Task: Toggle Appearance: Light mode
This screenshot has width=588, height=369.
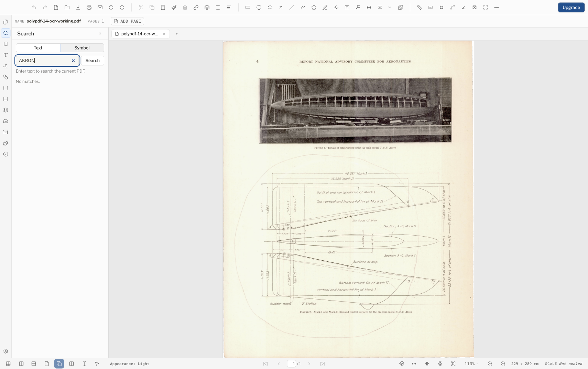Action: [130, 364]
